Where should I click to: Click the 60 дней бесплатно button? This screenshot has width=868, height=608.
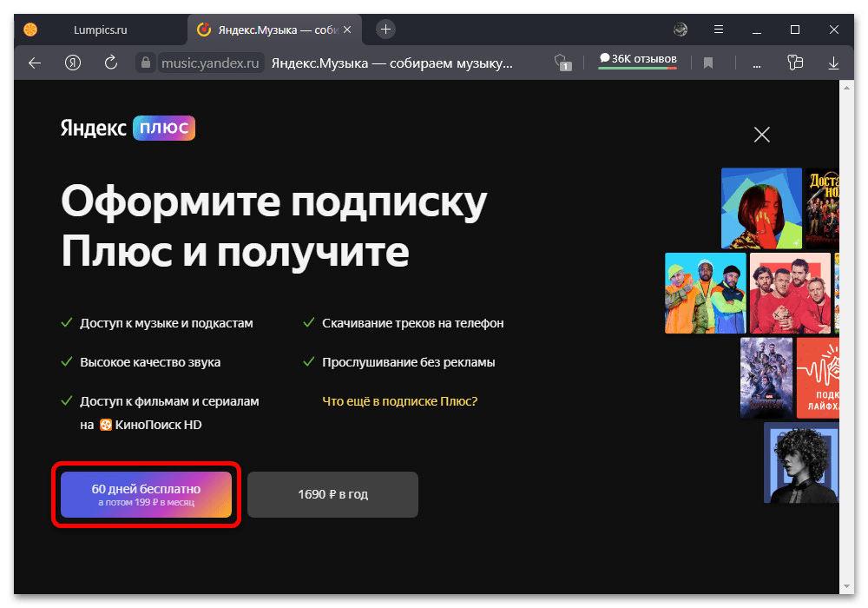pos(146,495)
